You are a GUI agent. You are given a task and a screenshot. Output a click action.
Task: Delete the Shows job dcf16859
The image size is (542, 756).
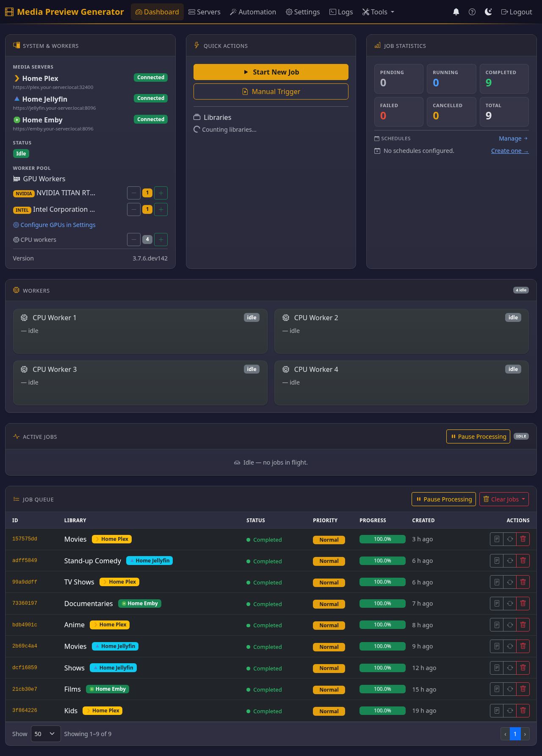tap(523, 668)
